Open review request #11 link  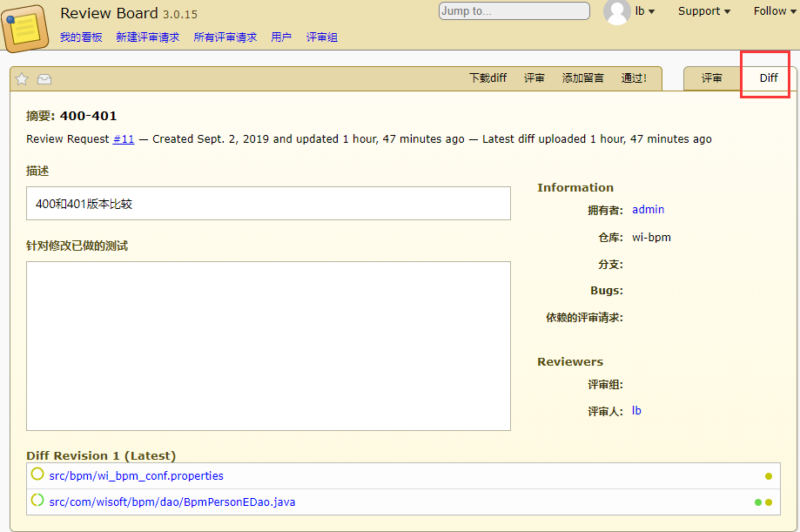[x=124, y=138]
